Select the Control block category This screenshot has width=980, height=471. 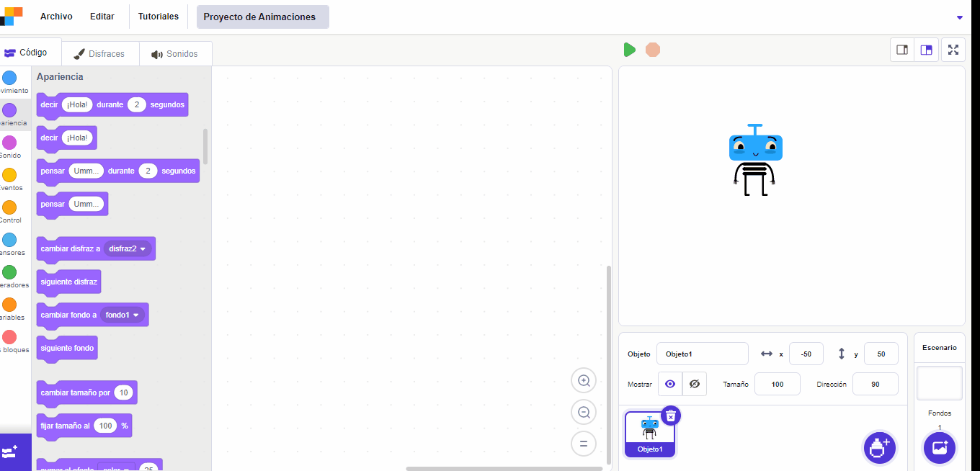click(14, 212)
